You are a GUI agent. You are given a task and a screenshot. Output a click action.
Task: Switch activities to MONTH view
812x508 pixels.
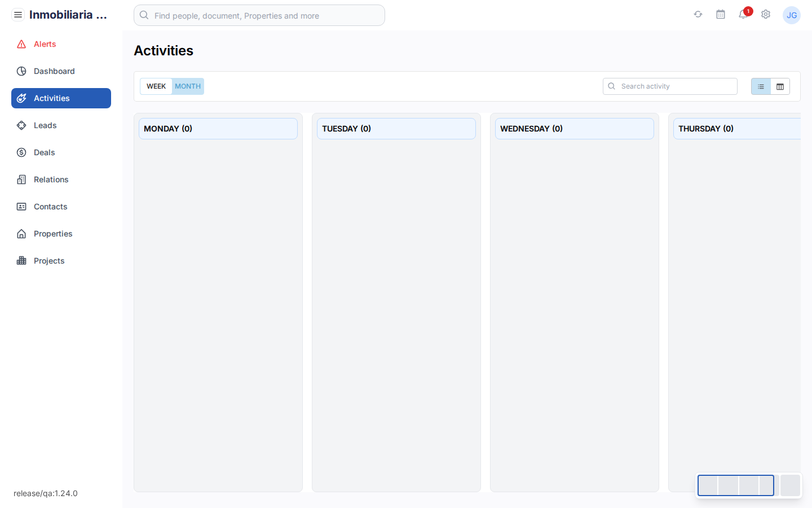click(x=187, y=86)
